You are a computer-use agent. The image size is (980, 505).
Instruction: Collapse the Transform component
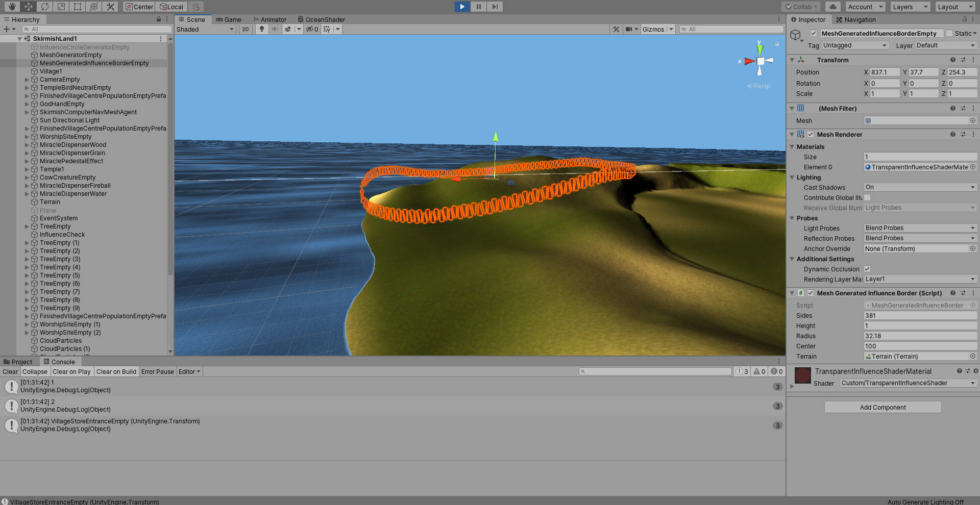click(x=792, y=60)
